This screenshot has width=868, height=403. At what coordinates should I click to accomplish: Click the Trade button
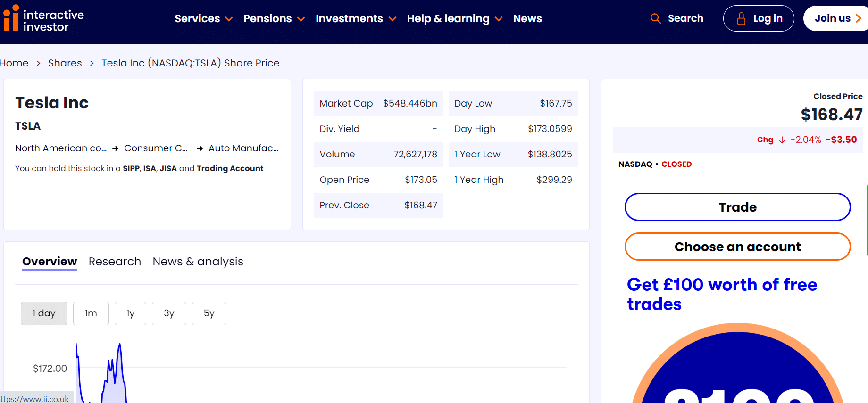click(x=737, y=207)
